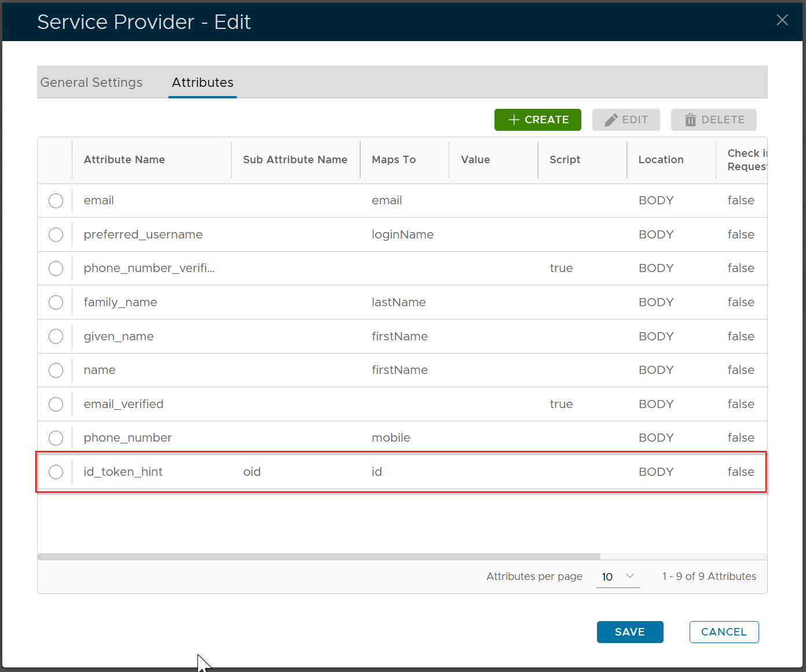Select the given_name row radio button
The height and width of the screenshot is (672, 806).
56,336
